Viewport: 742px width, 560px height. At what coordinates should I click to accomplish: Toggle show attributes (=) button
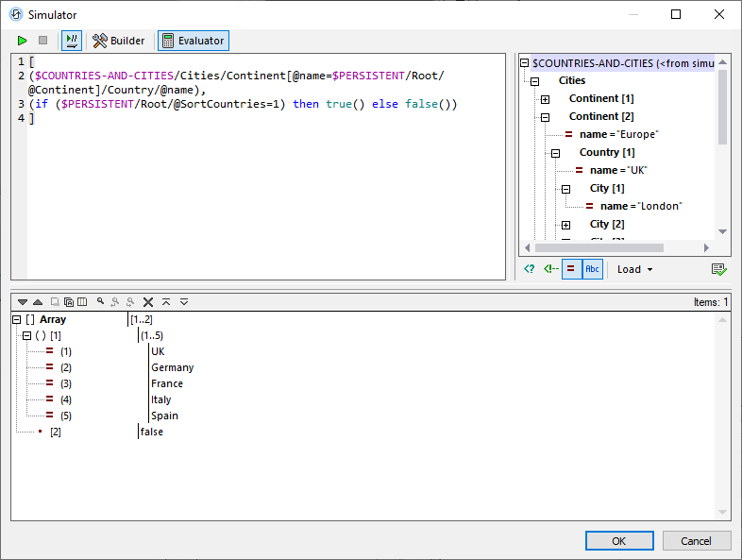click(x=571, y=269)
